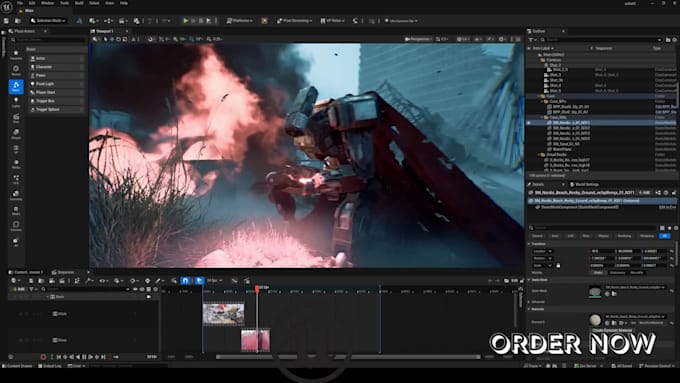Select the Lights category in Place Actors
The image size is (680, 383).
16,102
